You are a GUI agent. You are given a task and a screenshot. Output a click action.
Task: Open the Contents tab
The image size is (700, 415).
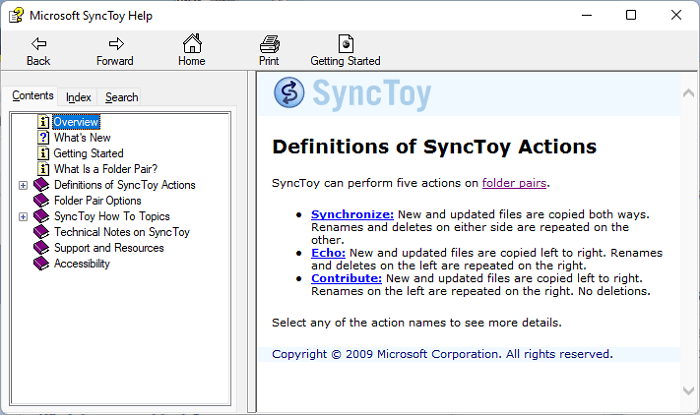tap(33, 95)
